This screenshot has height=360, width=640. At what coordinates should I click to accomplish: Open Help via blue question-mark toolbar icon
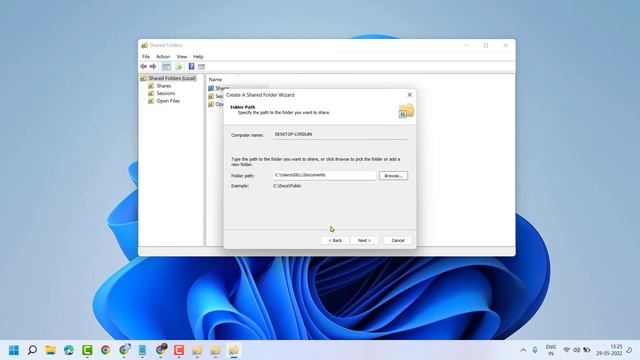point(191,67)
